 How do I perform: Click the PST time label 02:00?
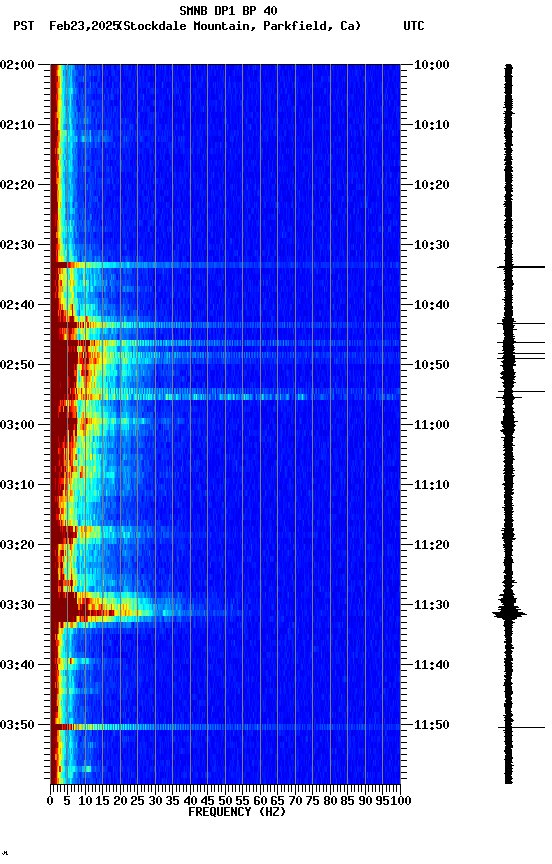[x=17, y=65]
